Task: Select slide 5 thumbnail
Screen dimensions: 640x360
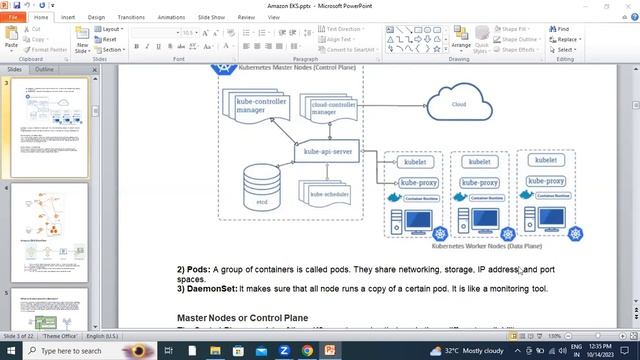Action: pos(49,308)
